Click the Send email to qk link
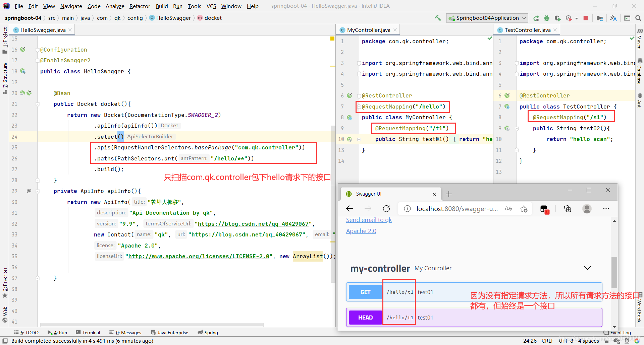The width and height of the screenshot is (644, 345). [369, 220]
